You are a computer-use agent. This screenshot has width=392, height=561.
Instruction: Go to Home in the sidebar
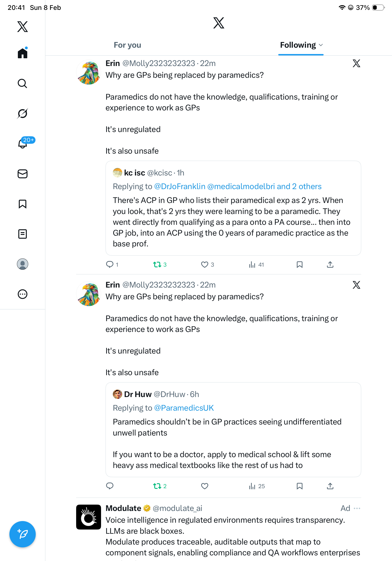[23, 53]
